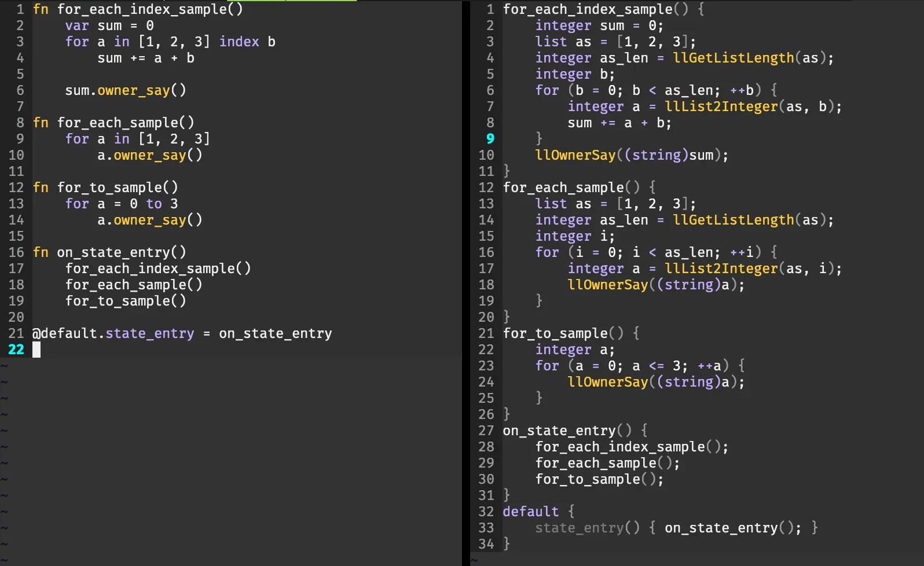Click "state_entry() { on_state_entry(); }" line
Screen dimensions: 924x566
(676, 528)
